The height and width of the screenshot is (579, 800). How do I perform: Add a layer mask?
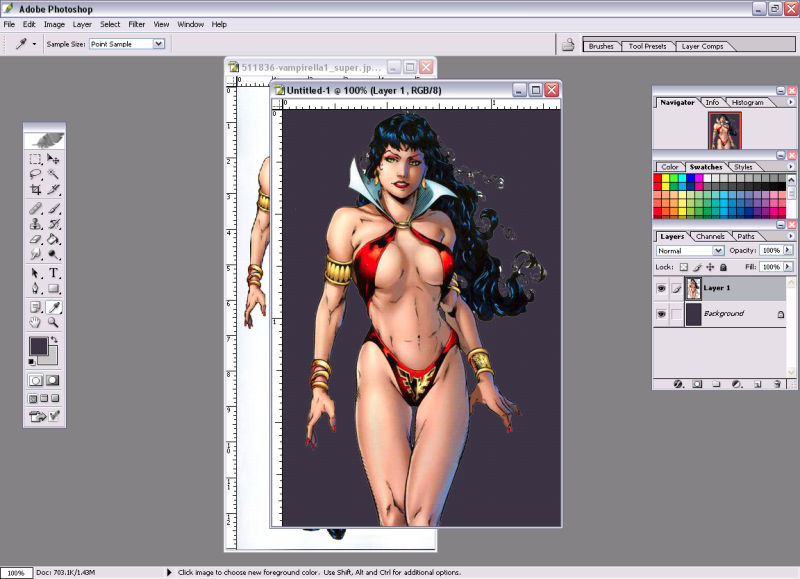coord(697,384)
